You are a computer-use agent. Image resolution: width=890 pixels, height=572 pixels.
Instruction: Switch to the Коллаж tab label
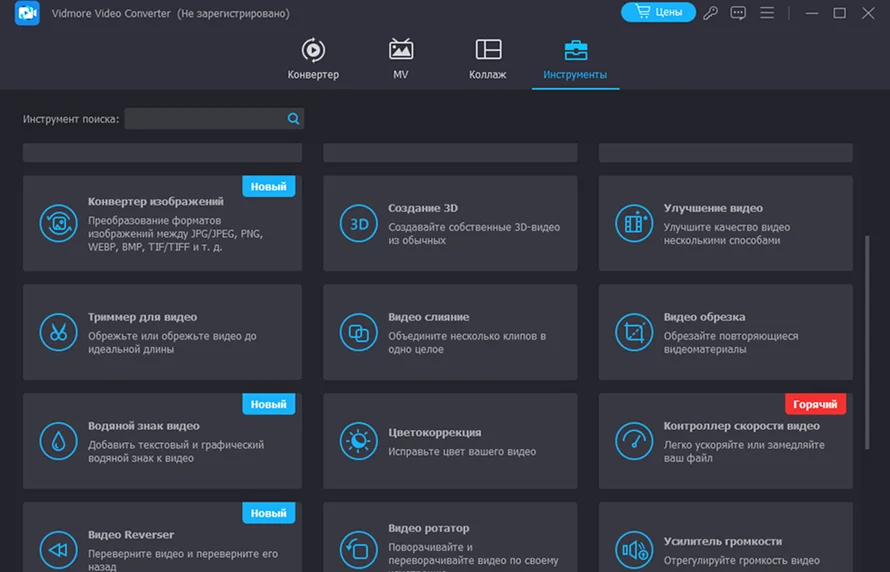click(x=488, y=74)
